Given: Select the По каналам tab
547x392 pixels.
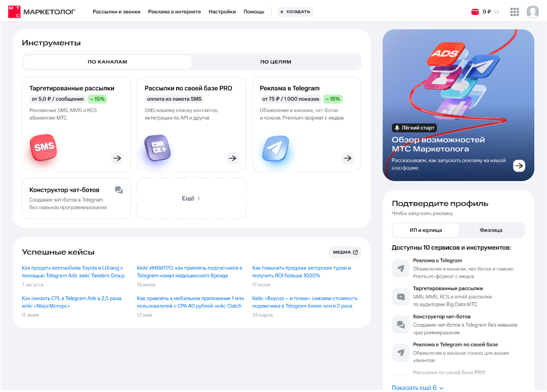Looking at the screenshot, I should [x=107, y=62].
